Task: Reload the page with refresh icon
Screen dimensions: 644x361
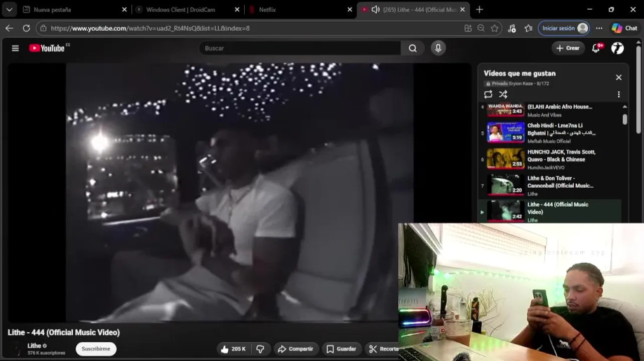Action: [27, 28]
